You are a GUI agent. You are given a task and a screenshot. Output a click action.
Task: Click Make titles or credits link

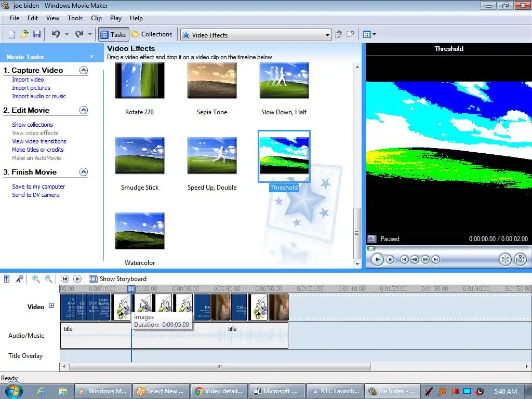(x=37, y=150)
